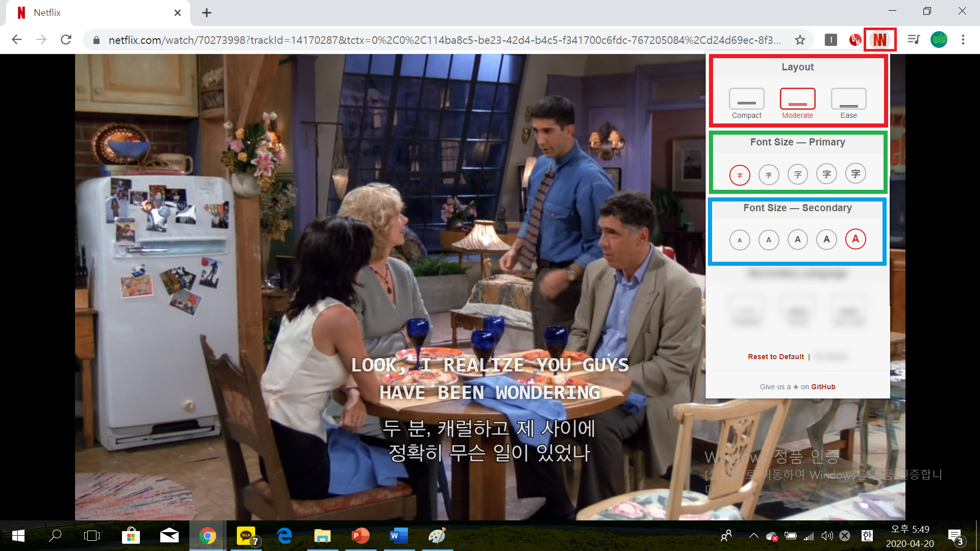This screenshot has height=551, width=980.
Task: Select the Moderate layout option
Action: [x=797, y=99]
